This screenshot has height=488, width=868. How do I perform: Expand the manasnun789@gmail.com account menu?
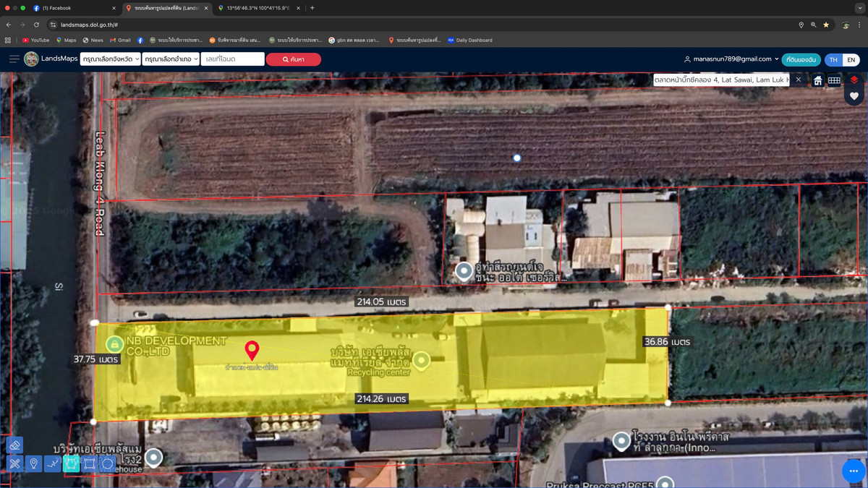pyautogui.click(x=731, y=59)
